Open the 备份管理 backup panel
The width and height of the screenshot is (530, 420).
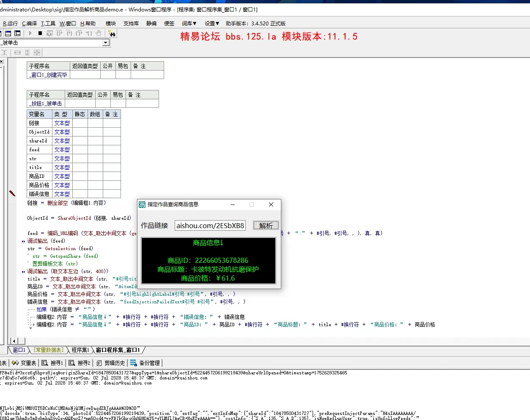click(145, 363)
